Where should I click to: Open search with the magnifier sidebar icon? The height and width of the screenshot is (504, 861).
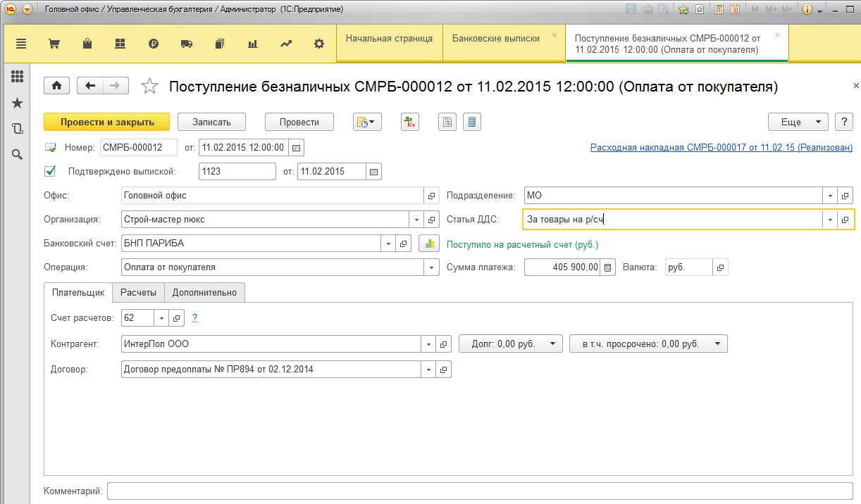tap(18, 155)
